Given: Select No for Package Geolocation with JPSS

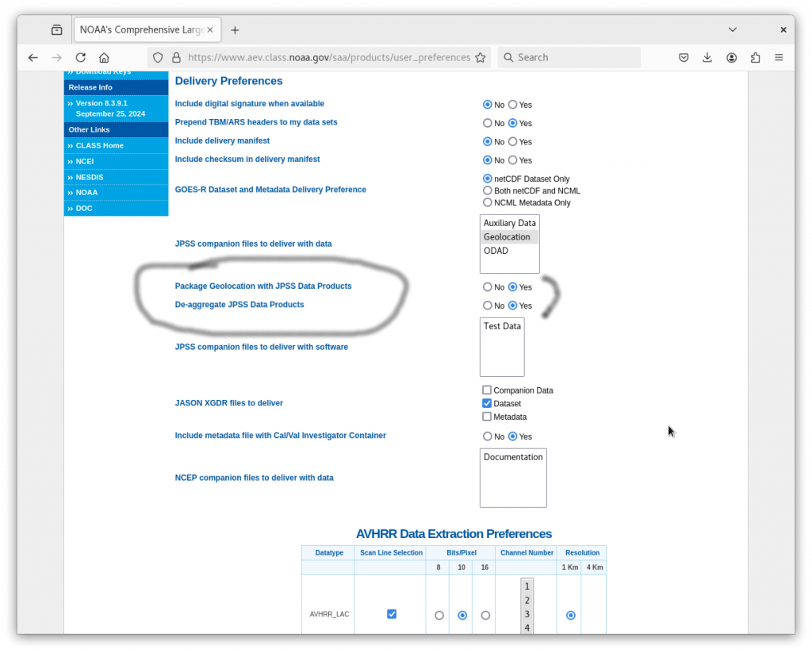Looking at the screenshot, I should 488,287.
